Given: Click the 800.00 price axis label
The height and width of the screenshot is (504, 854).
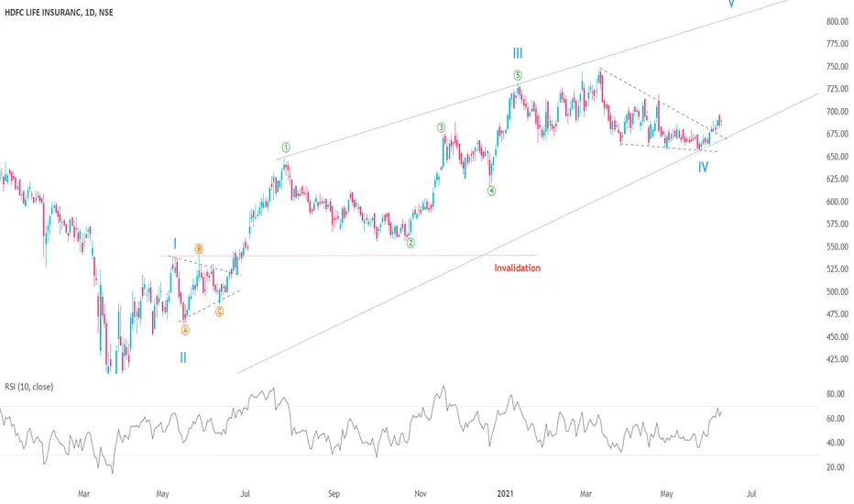Looking at the screenshot, I should (x=838, y=21).
